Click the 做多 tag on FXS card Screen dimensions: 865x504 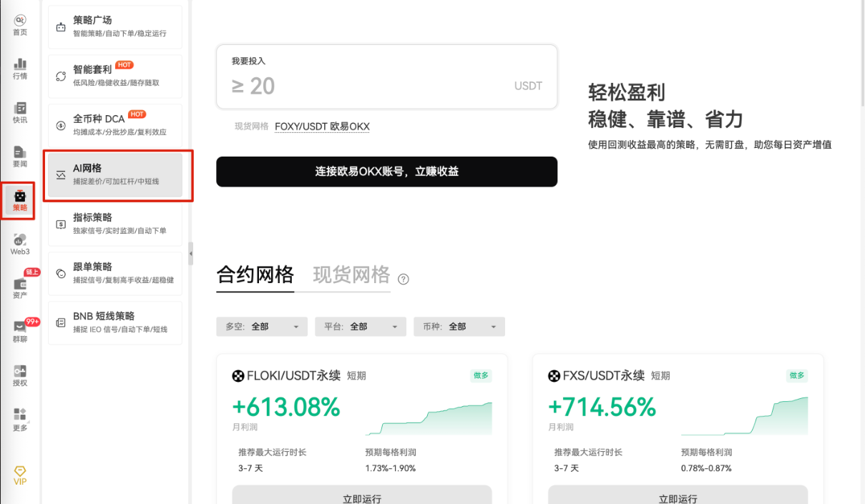point(797,375)
